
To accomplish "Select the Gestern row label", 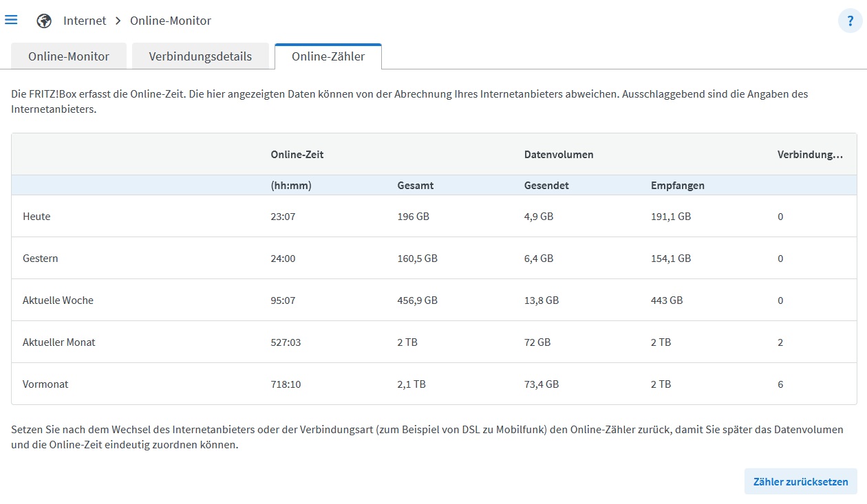I will coord(41,259).
